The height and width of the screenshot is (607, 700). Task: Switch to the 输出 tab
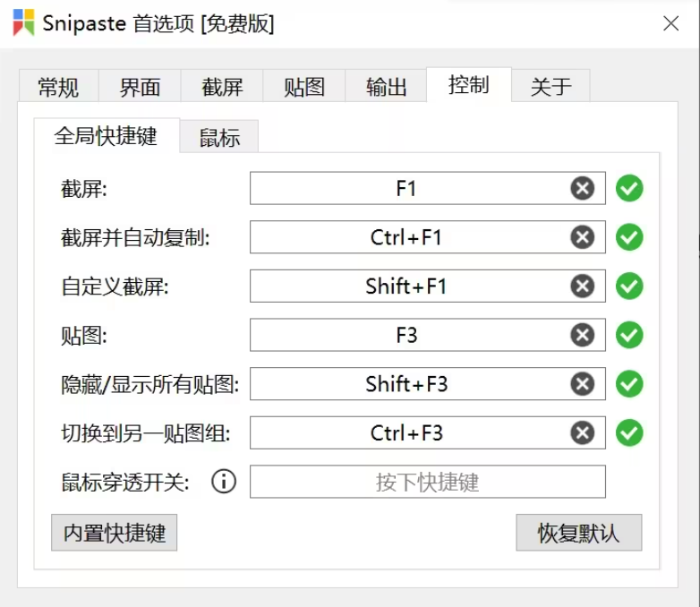[387, 87]
